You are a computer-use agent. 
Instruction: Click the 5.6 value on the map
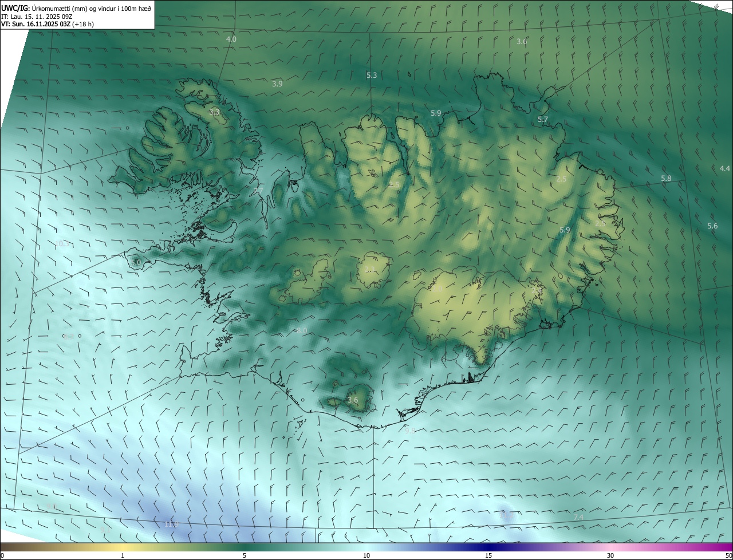pyautogui.click(x=712, y=226)
